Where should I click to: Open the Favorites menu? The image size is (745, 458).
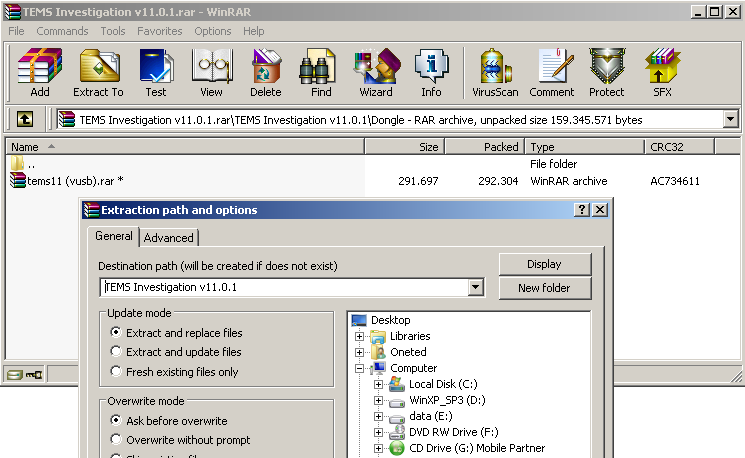click(x=160, y=31)
